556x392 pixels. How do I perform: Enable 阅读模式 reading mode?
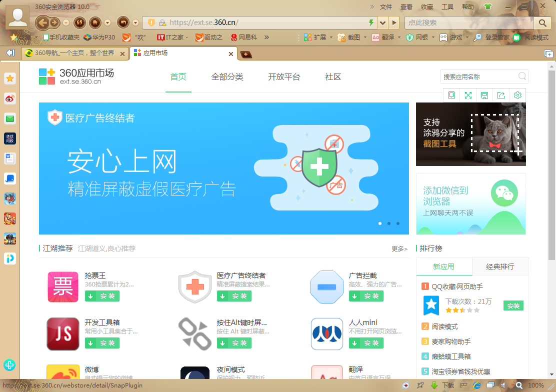click(x=533, y=37)
